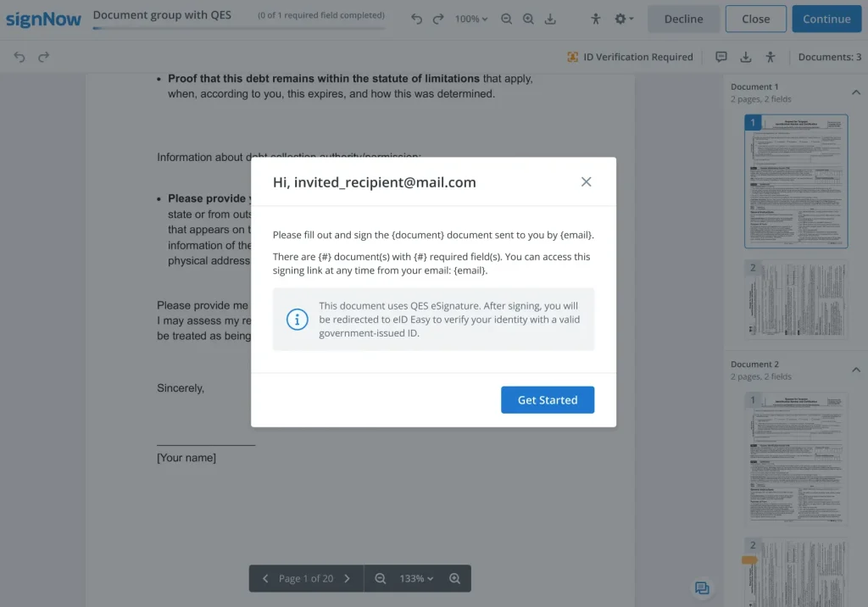Go to next page using bottom navigator arrow
The height and width of the screenshot is (607, 868).
(347, 578)
